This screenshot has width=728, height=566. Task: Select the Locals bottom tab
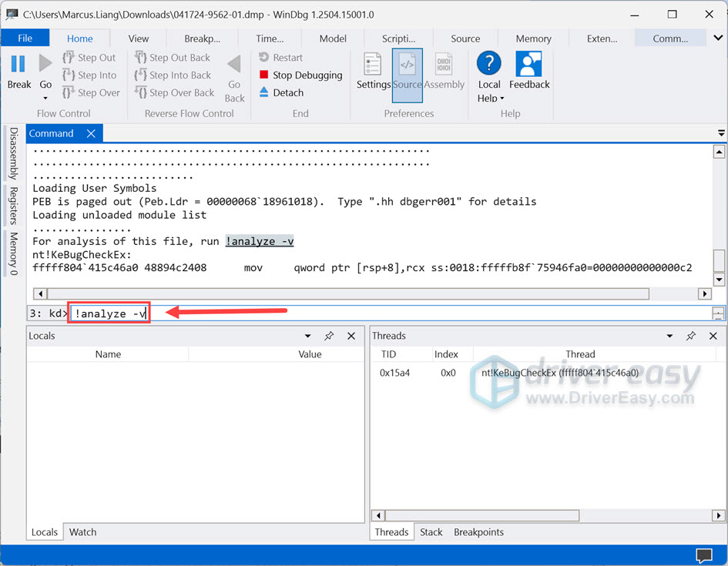(x=45, y=532)
